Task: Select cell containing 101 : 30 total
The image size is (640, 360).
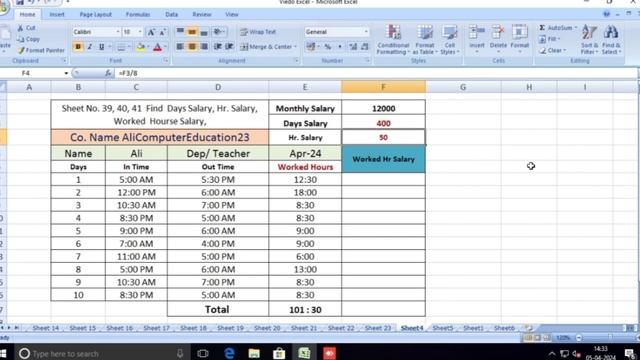Action: pos(305,310)
